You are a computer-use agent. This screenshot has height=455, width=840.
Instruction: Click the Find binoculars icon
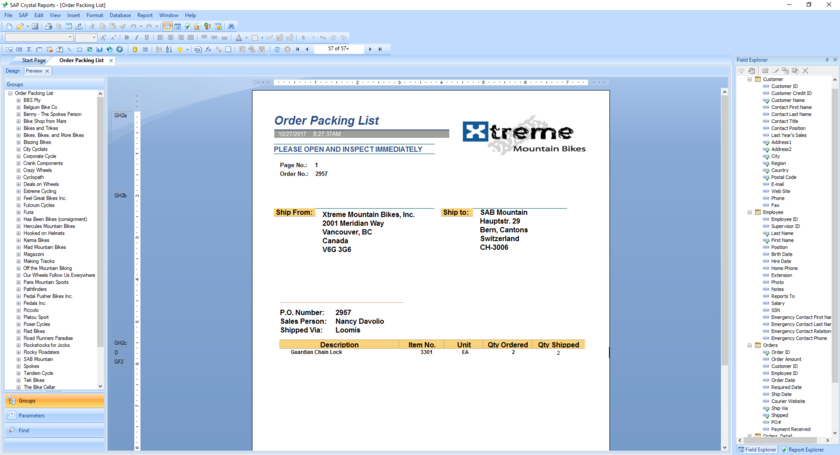click(x=231, y=26)
